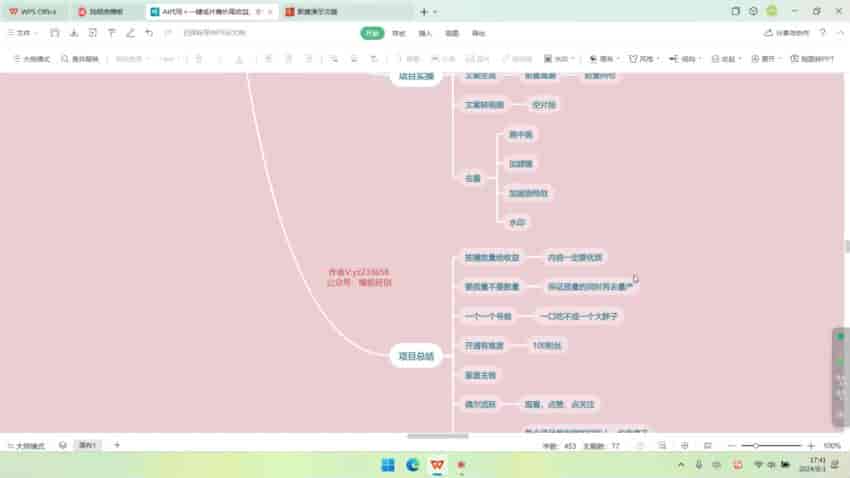Select the 项目总结 mind map node
This screenshot has width=850, height=478.
[x=416, y=356]
